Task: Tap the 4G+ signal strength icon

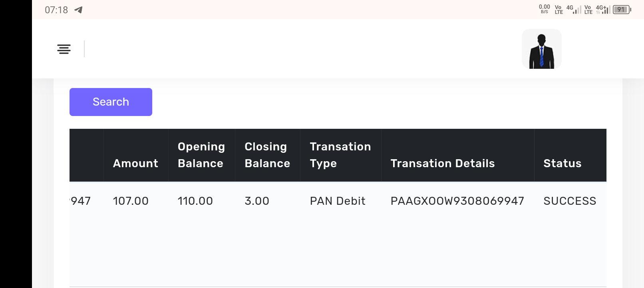Action: tap(602, 10)
